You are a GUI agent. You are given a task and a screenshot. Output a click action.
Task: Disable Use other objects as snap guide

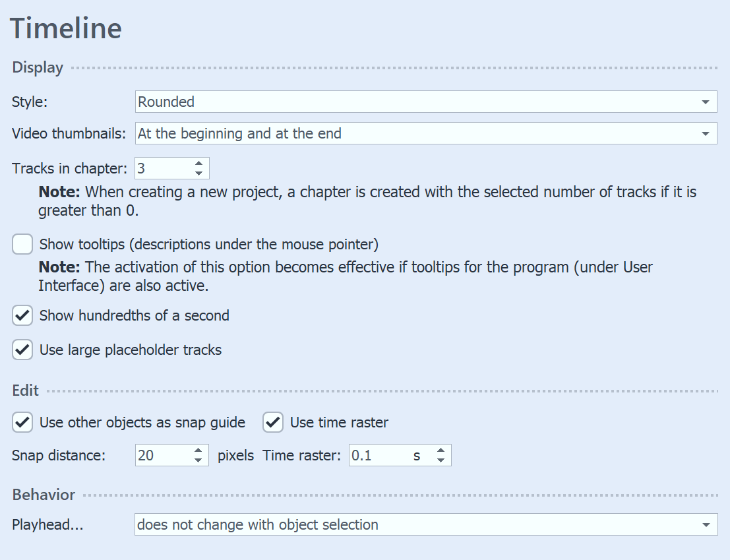[x=22, y=422]
